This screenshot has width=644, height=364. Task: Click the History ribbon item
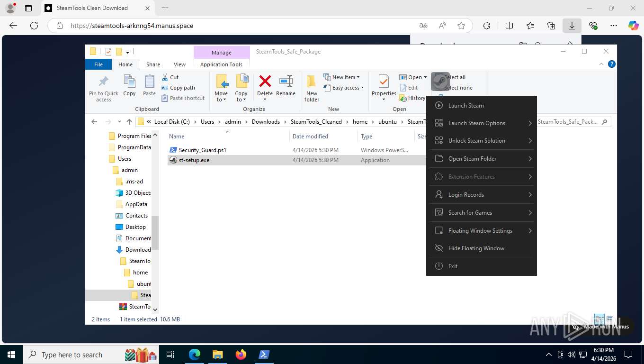click(x=412, y=98)
